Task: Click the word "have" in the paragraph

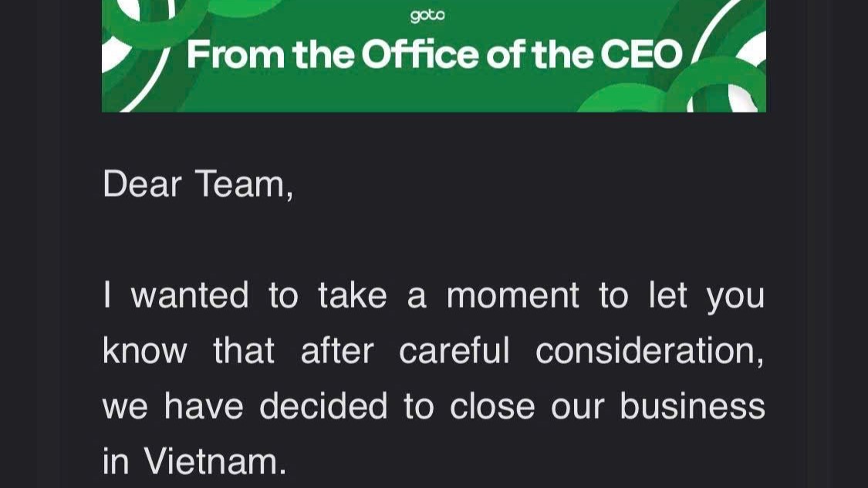Action: pos(203,406)
